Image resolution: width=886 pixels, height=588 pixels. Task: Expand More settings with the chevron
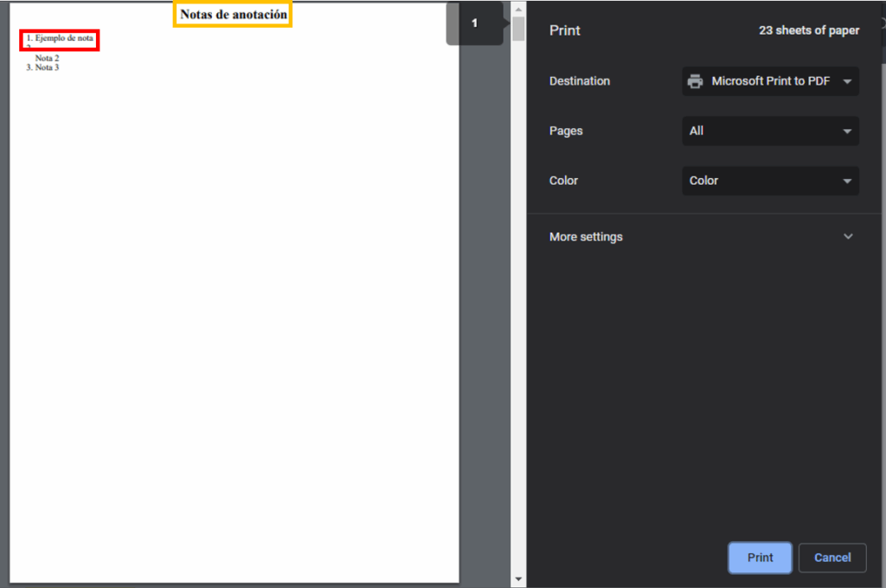[x=848, y=237]
